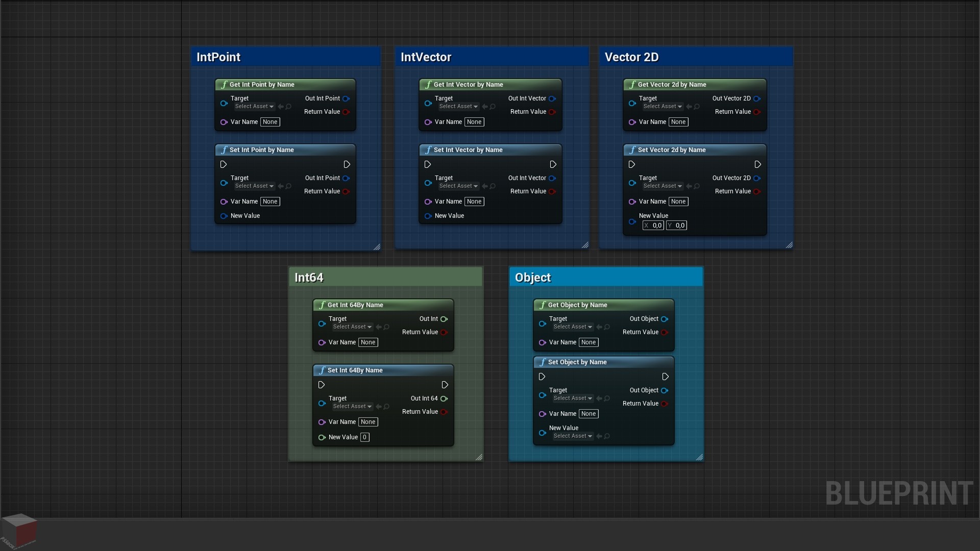The height and width of the screenshot is (551, 980).
Task: Select the IntVector comment box title
Action: point(426,57)
